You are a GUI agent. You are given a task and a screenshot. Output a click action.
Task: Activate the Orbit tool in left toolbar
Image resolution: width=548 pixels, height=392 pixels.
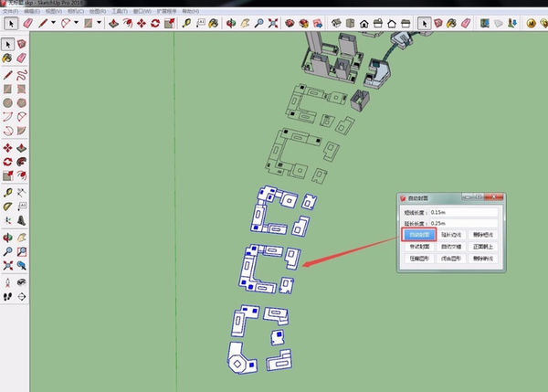click(8, 237)
